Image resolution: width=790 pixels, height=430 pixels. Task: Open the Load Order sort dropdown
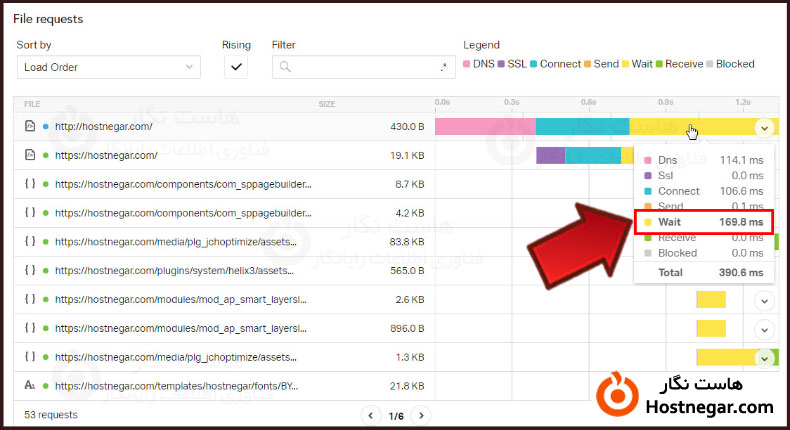pos(108,67)
